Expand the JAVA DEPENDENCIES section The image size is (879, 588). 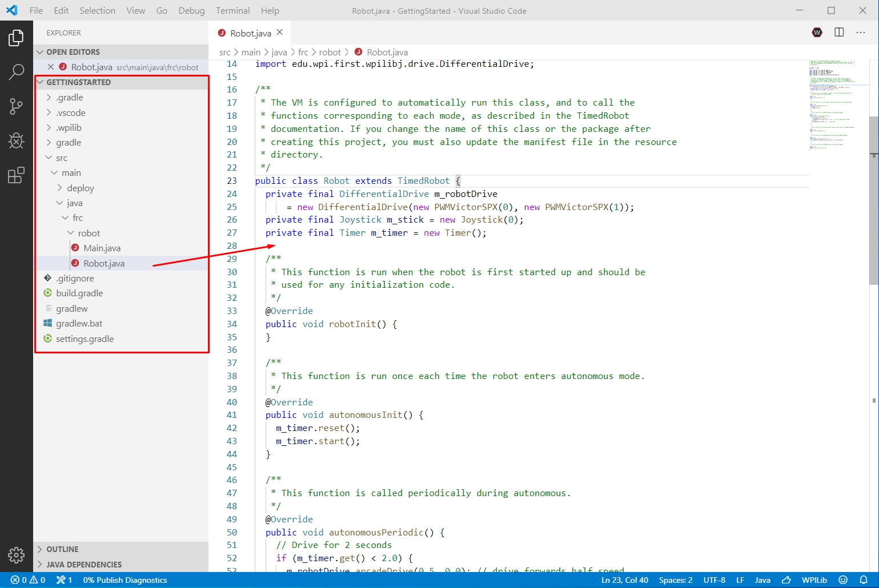click(84, 565)
